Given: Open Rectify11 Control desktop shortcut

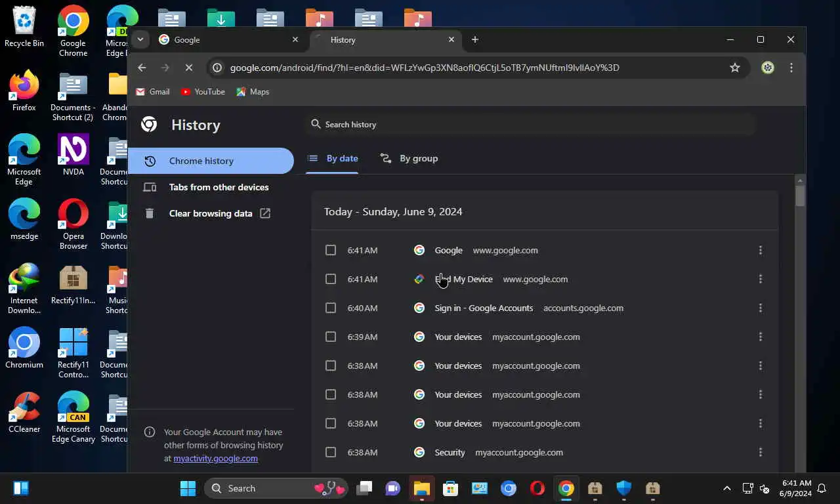Looking at the screenshot, I should click(x=73, y=353).
